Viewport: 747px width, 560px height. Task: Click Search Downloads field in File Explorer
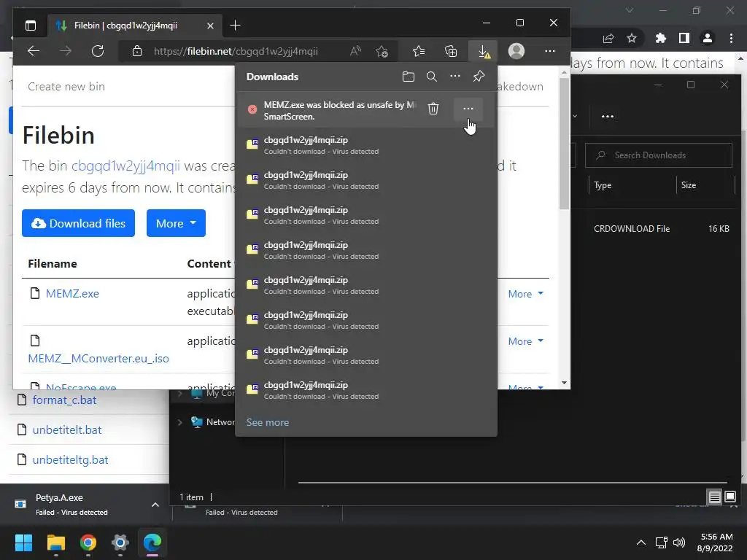tap(659, 155)
